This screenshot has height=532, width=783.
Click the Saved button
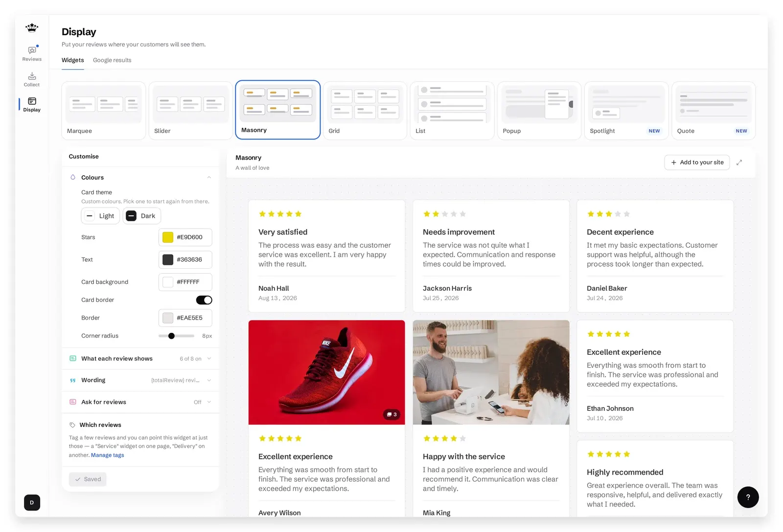click(x=88, y=479)
